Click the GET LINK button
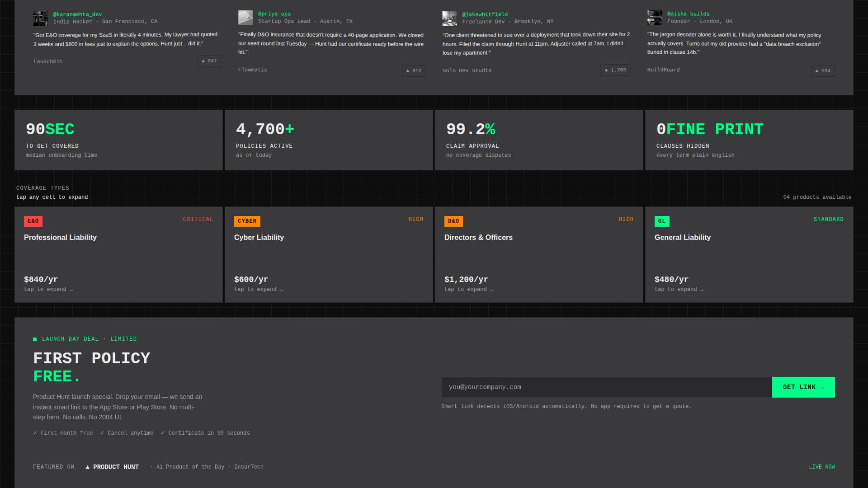The image size is (868, 488). point(803,387)
